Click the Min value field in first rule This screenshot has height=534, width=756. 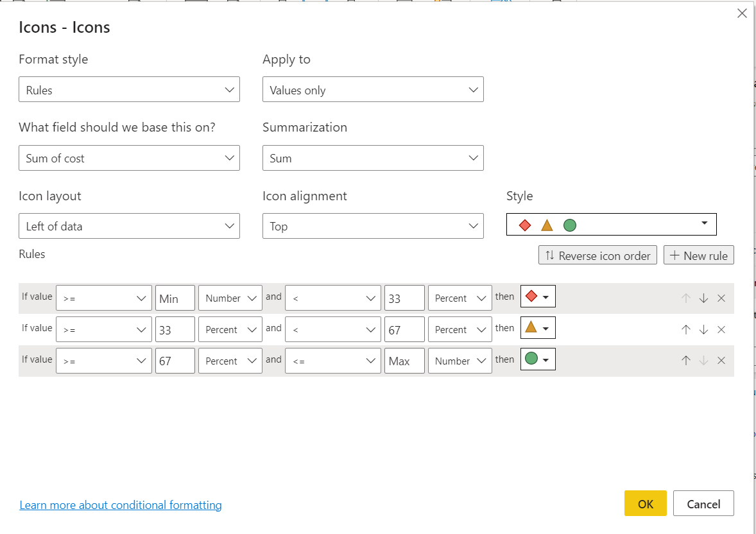[175, 298]
